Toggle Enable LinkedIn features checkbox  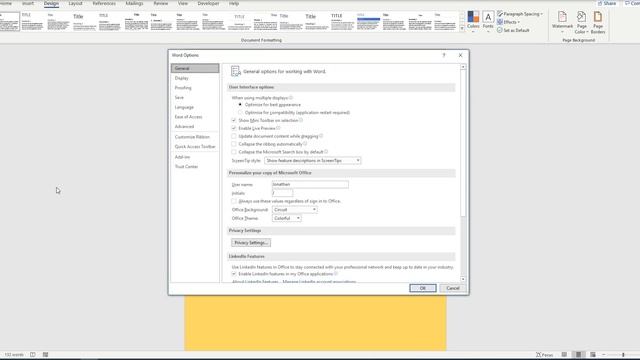pyautogui.click(x=234, y=274)
